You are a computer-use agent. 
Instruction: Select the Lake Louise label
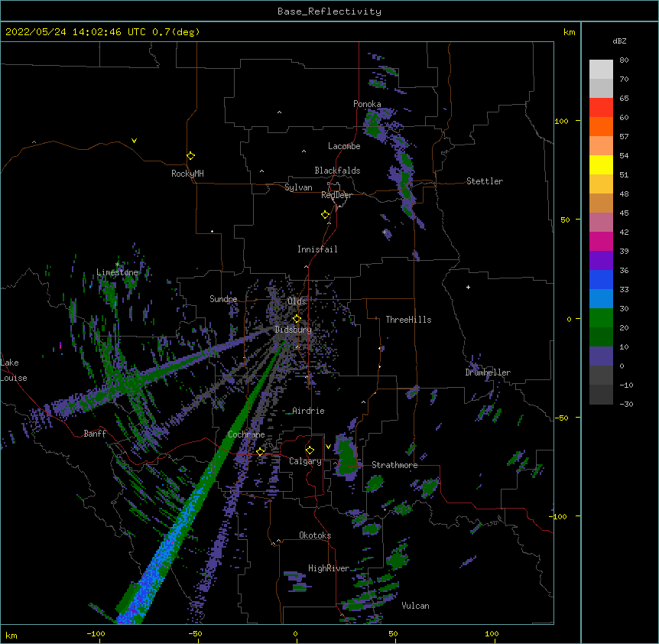[x=12, y=370]
